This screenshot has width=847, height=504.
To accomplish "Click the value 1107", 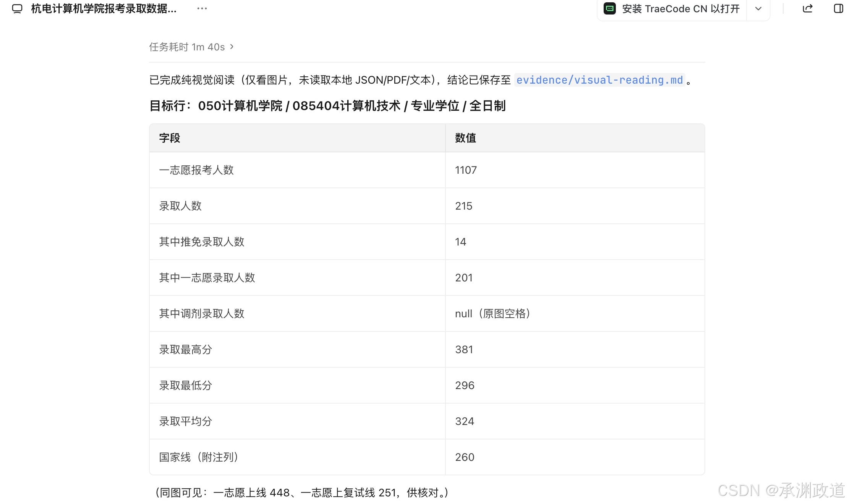I will point(466,170).
